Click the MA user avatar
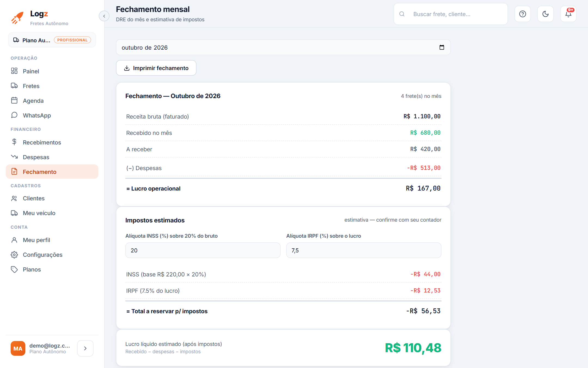The width and height of the screenshot is (588, 368). (18, 348)
